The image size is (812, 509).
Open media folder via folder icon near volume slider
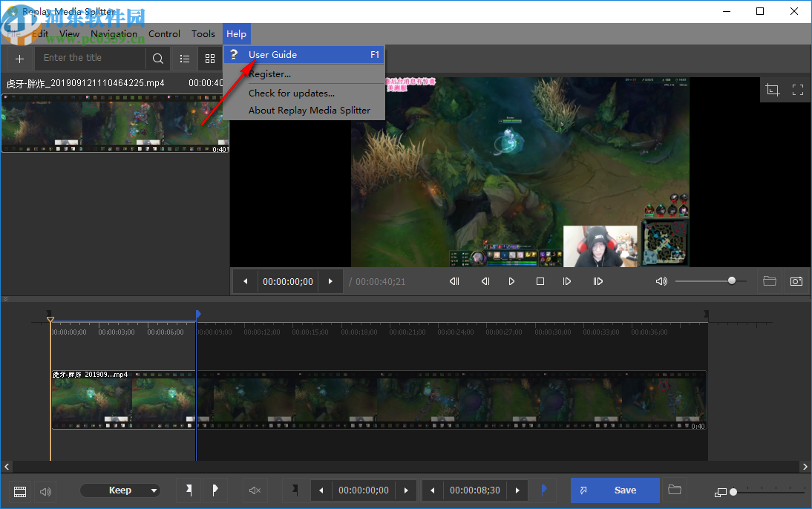click(x=769, y=281)
